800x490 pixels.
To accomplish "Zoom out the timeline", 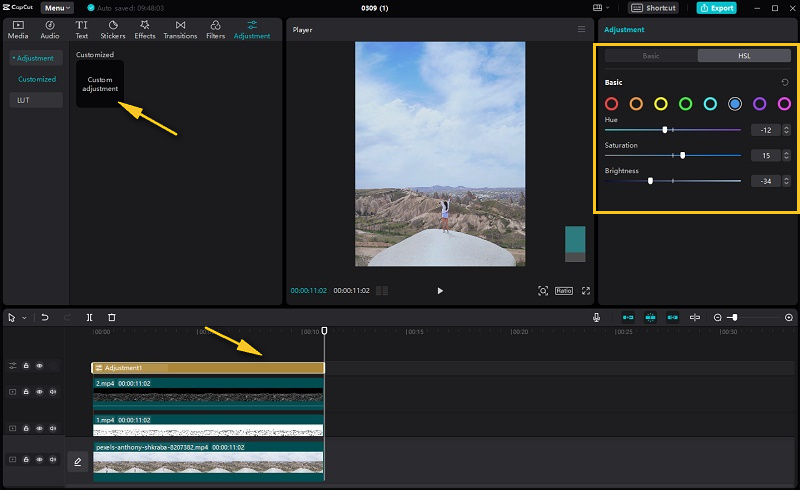I will coord(717,317).
